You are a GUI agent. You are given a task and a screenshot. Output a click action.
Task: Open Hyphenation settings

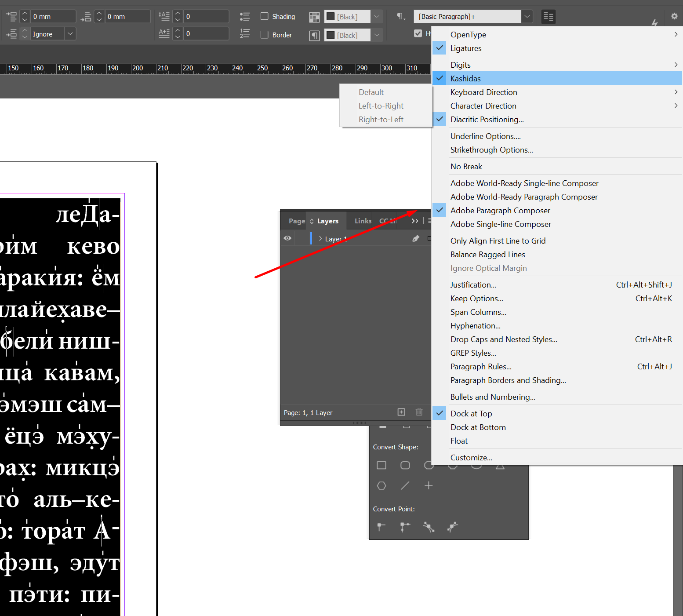(x=557, y=326)
